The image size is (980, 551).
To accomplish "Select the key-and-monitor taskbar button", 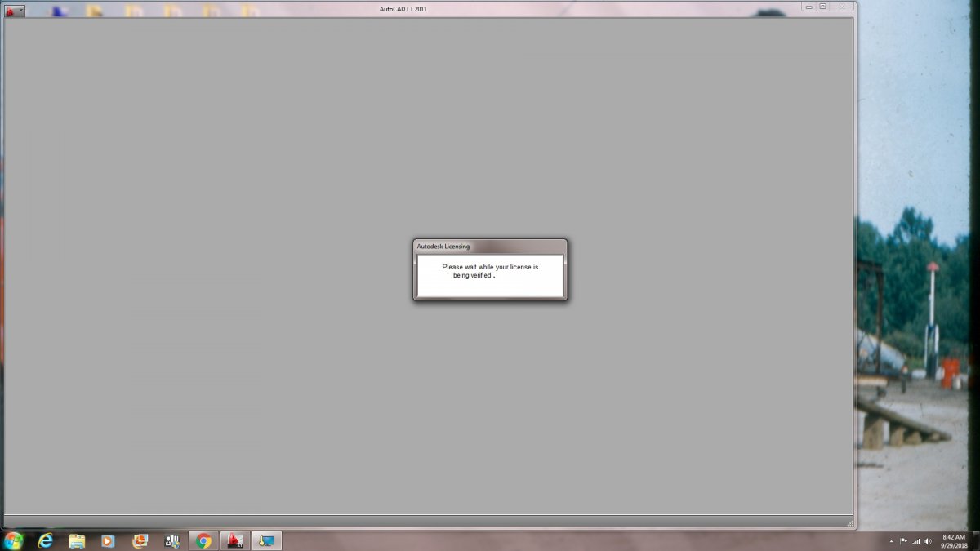I will [x=266, y=540].
